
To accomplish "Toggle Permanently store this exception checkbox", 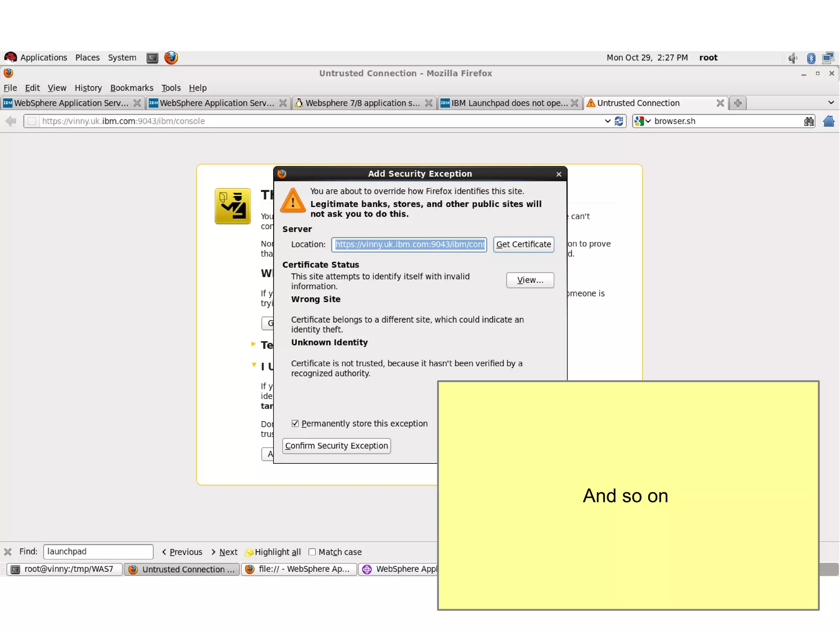I will tap(295, 423).
